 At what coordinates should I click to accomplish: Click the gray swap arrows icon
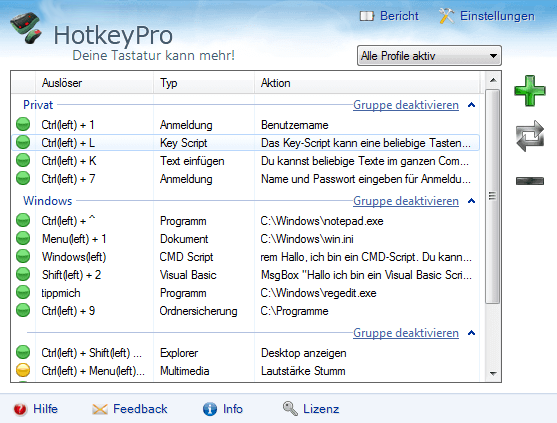[x=530, y=136]
